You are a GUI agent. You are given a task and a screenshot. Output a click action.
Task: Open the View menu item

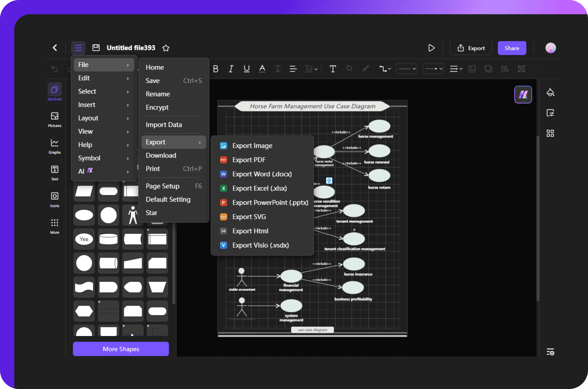(104, 132)
